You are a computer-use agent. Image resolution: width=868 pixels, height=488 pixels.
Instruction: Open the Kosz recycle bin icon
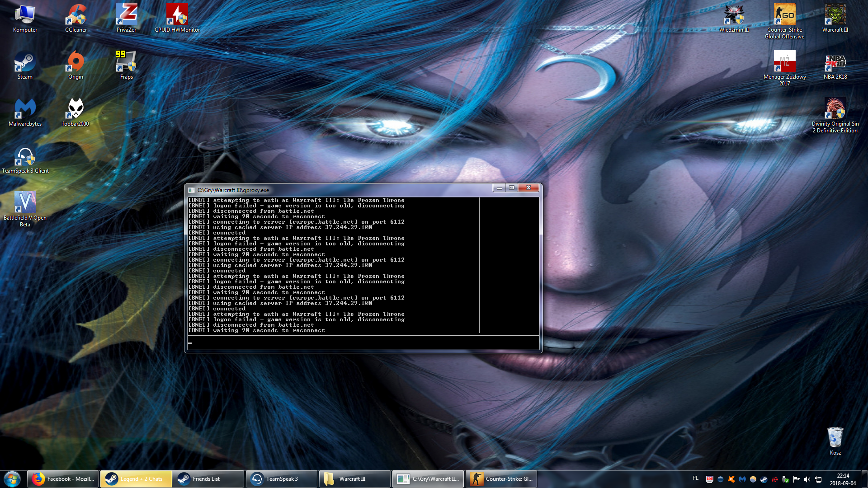click(835, 441)
